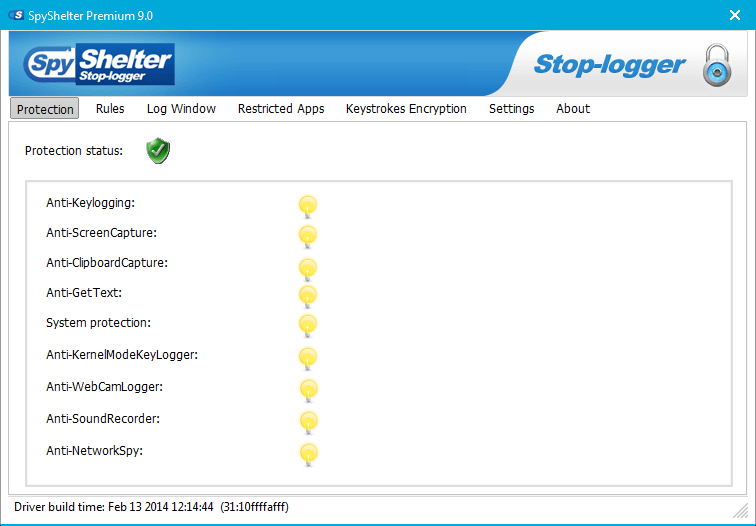Viewport: 756px width, 526px height.
Task: Toggle the Anti-NetworkSpy light bulb
Action: pos(309,454)
